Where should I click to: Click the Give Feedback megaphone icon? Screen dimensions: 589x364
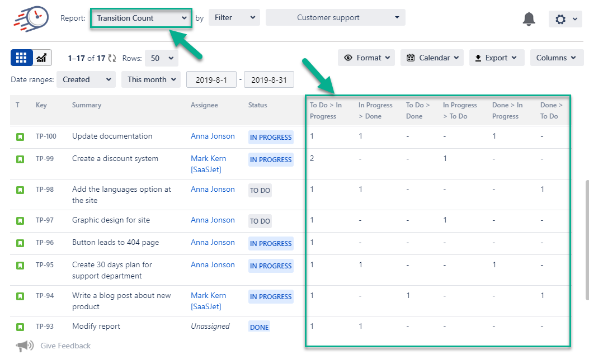[x=23, y=346]
